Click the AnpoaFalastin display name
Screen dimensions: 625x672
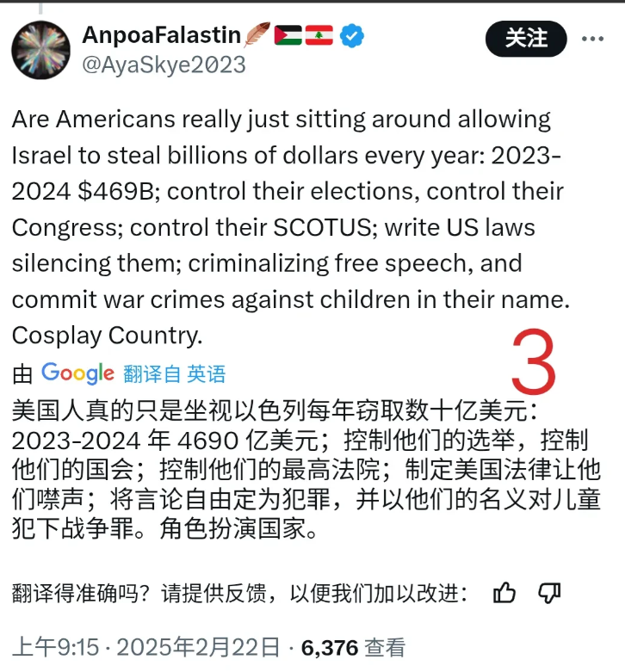click(x=161, y=35)
